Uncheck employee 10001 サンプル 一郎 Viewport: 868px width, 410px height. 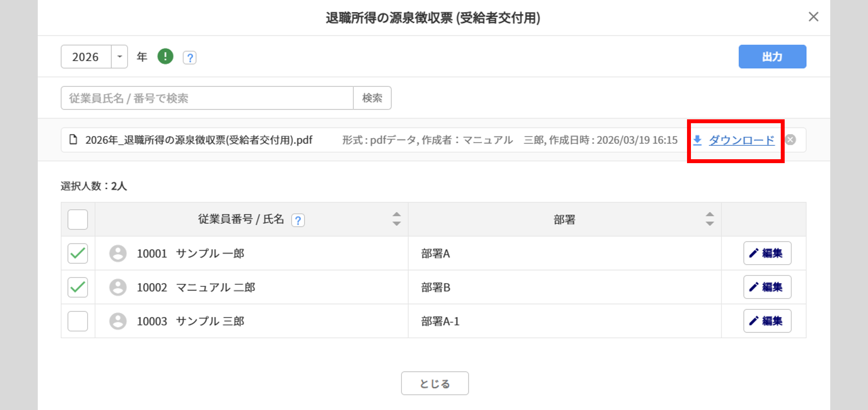click(78, 253)
